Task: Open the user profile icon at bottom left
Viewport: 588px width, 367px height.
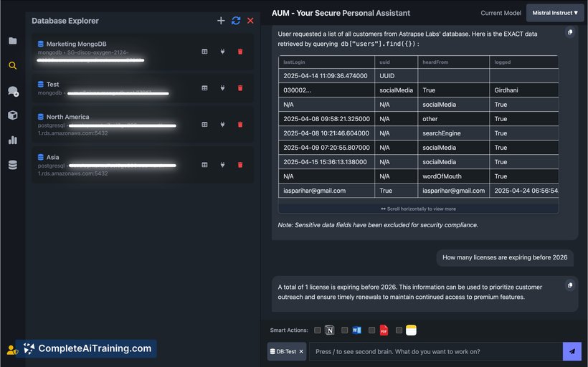Action: pos(11,350)
